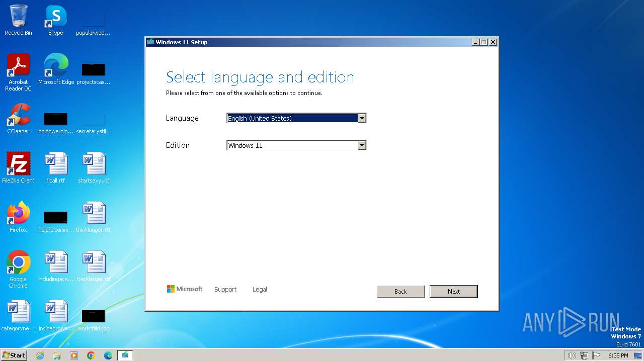Select the thinklonger.rtf document icon

pyautogui.click(x=94, y=217)
